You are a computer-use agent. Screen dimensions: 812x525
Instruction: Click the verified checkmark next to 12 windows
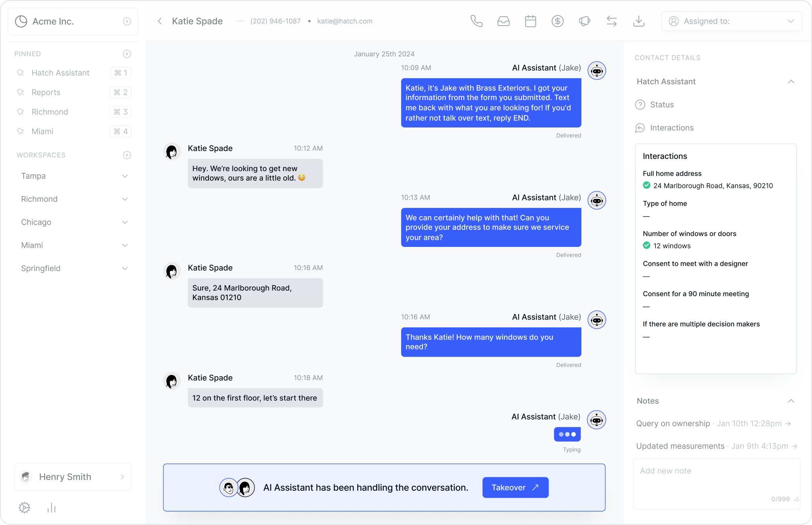pos(646,245)
